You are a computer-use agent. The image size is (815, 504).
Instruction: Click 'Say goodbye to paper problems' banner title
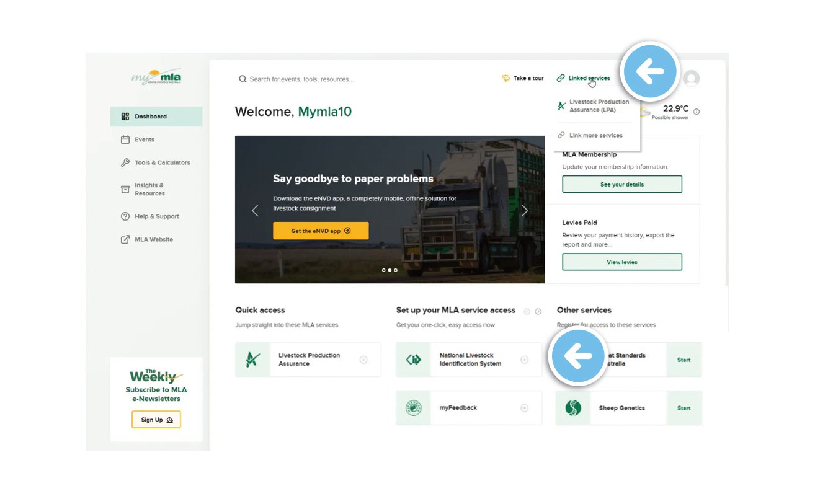pos(354,179)
